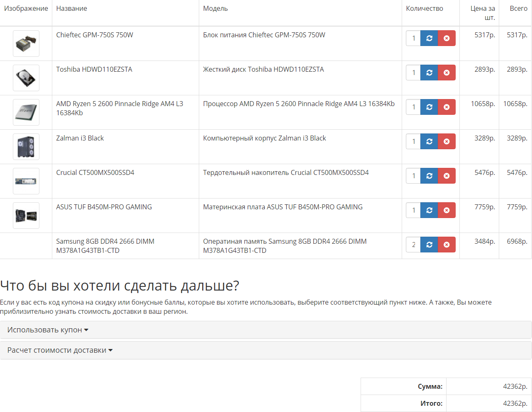The width and height of the screenshot is (532, 412).
Task: Click the Samsung memory total 6968р.
Action: (x=517, y=241)
